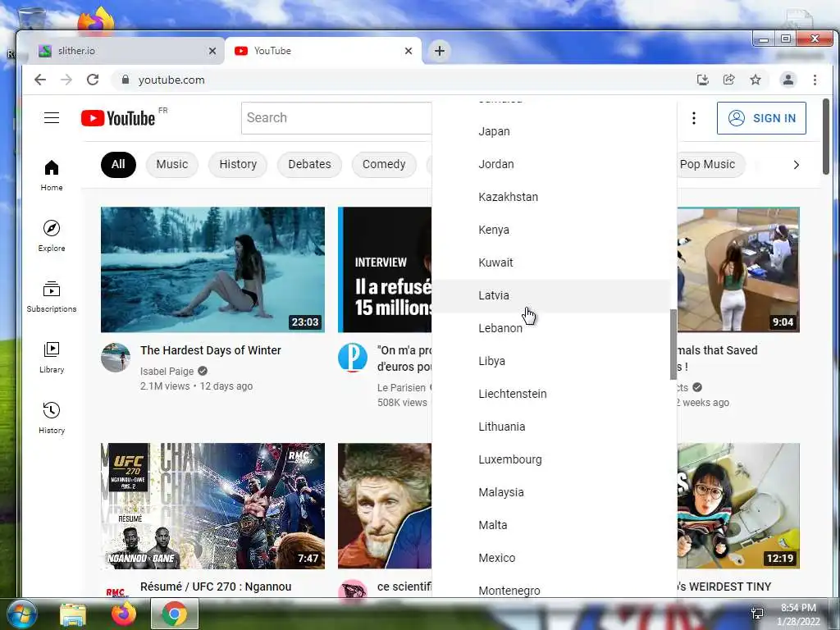Open YouTube settings three-dot menu
Viewport: 840px width, 630px height.
click(x=694, y=118)
